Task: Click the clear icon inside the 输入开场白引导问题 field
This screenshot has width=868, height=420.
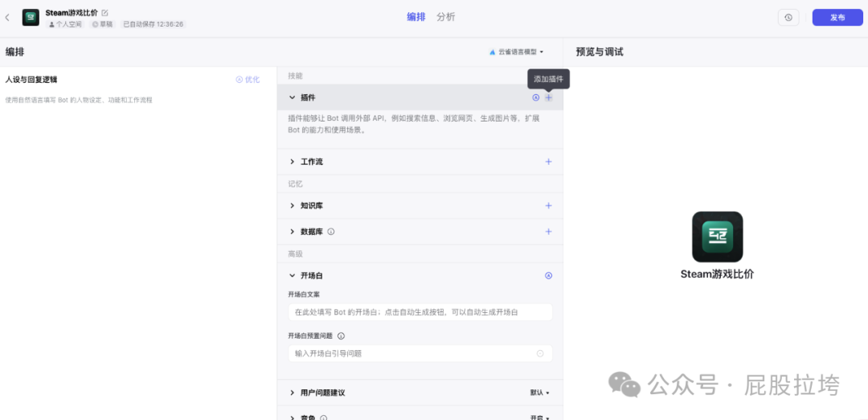Action: pos(540,353)
